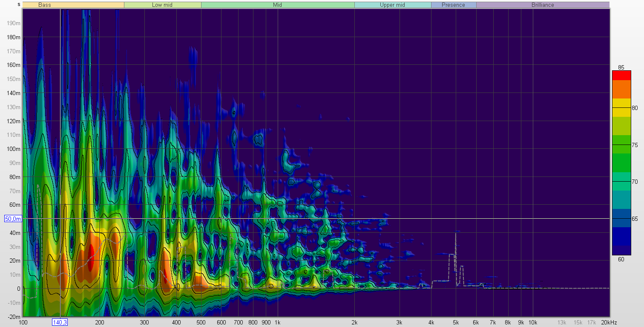
Task: Click the 50,0m time cursor readout
Action: click(12, 219)
